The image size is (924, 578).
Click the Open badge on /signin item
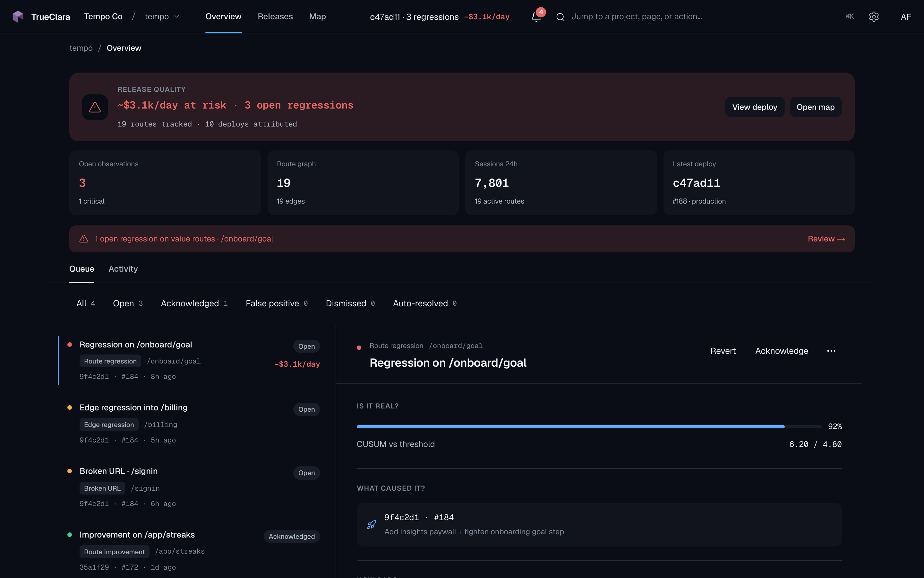point(306,473)
